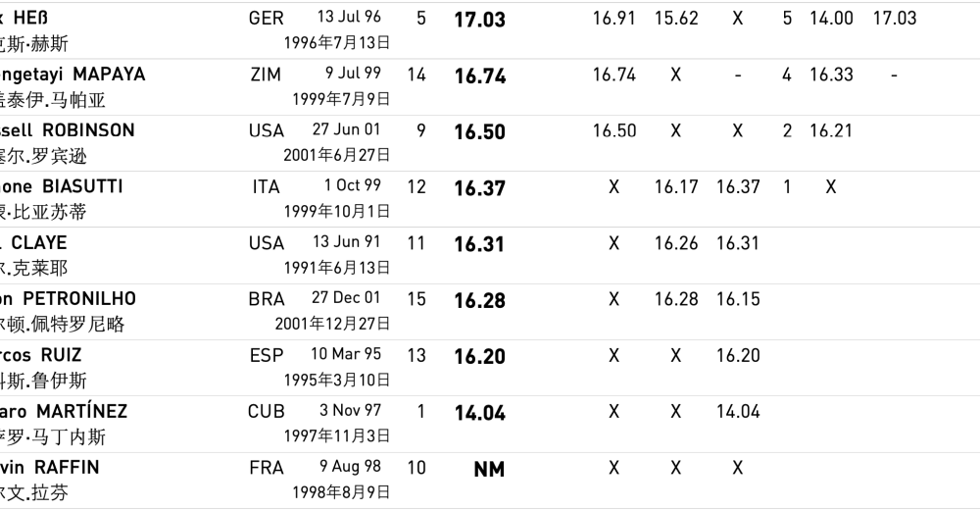Select the date 1999年10月1日
This screenshot has height=510, width=980.
pos(336,211)
